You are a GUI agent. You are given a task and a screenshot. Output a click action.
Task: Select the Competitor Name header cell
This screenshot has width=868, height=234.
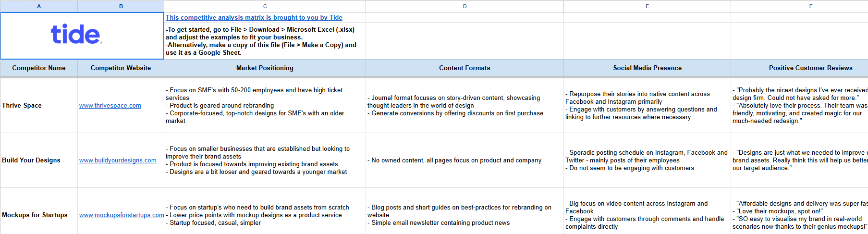[39, 68]
